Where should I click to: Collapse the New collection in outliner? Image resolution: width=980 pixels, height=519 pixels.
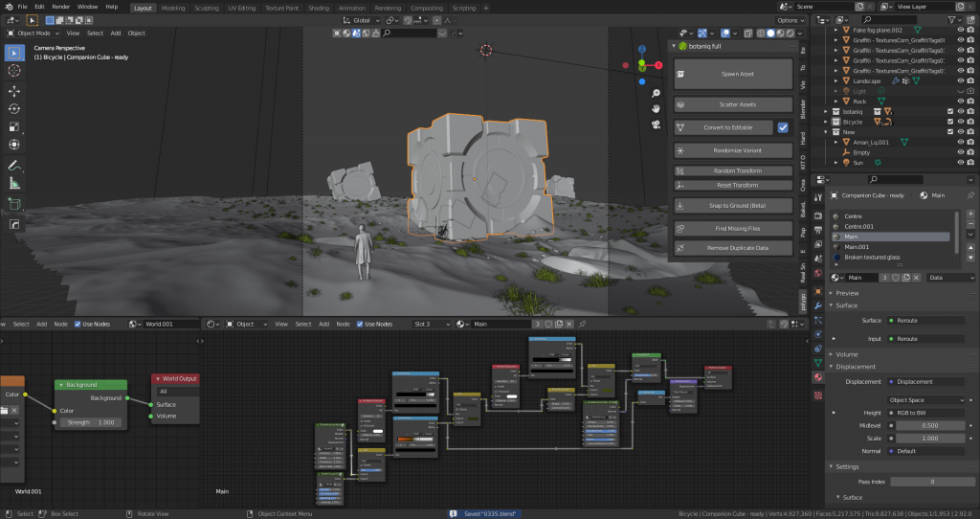[x=826, y=132]
